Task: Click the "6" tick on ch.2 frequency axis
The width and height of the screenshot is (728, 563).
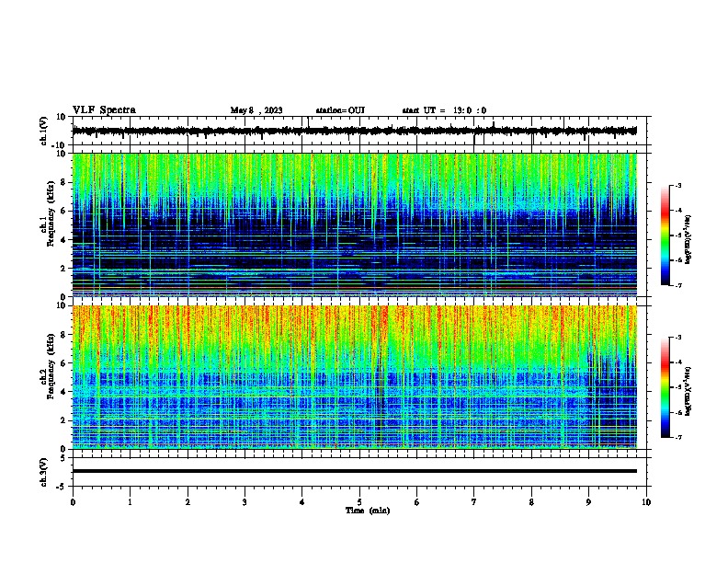Action: point(63,363)
